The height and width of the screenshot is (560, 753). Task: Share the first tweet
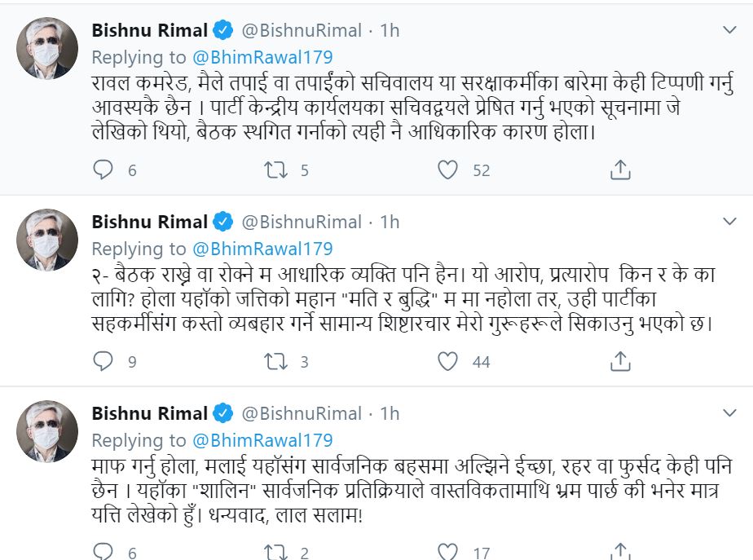pos(620,170)
